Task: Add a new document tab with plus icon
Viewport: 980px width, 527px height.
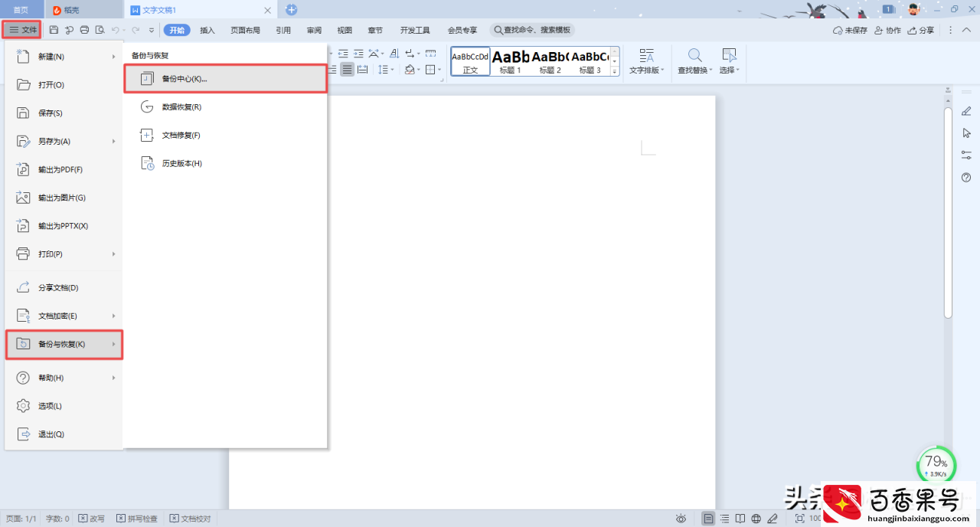Action: coord(291,10)
